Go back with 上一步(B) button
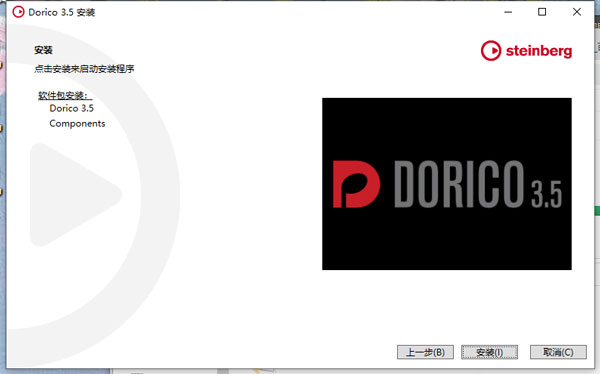Image resolution: width=600 pixels, height=374 pixels. click(x=425, y=352)
